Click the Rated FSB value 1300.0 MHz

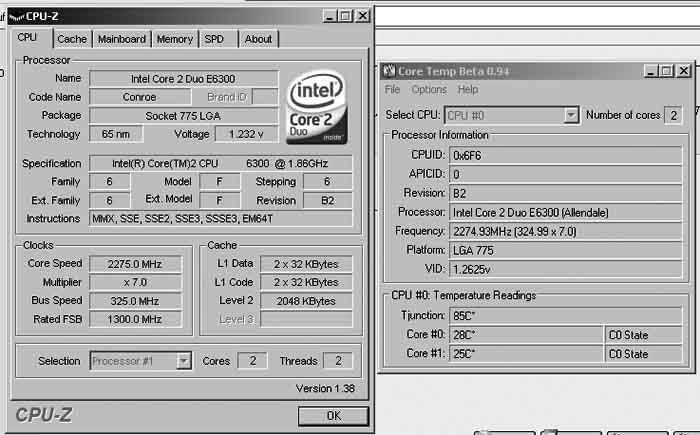135,319
